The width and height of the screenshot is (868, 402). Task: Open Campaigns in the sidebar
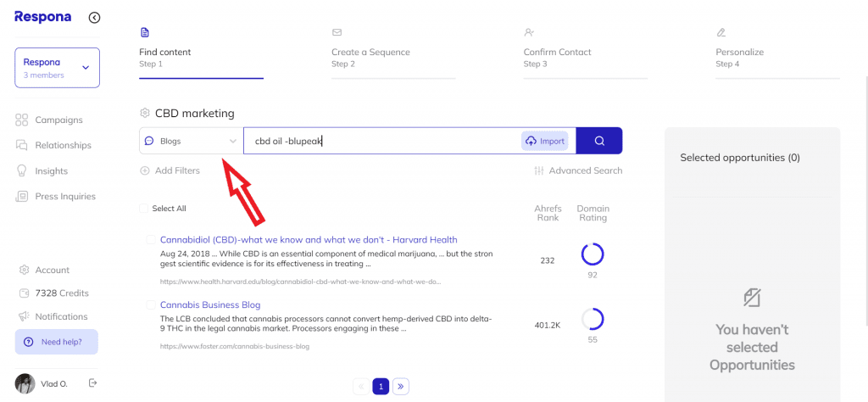pyautogui.click(x=58, y=120)
